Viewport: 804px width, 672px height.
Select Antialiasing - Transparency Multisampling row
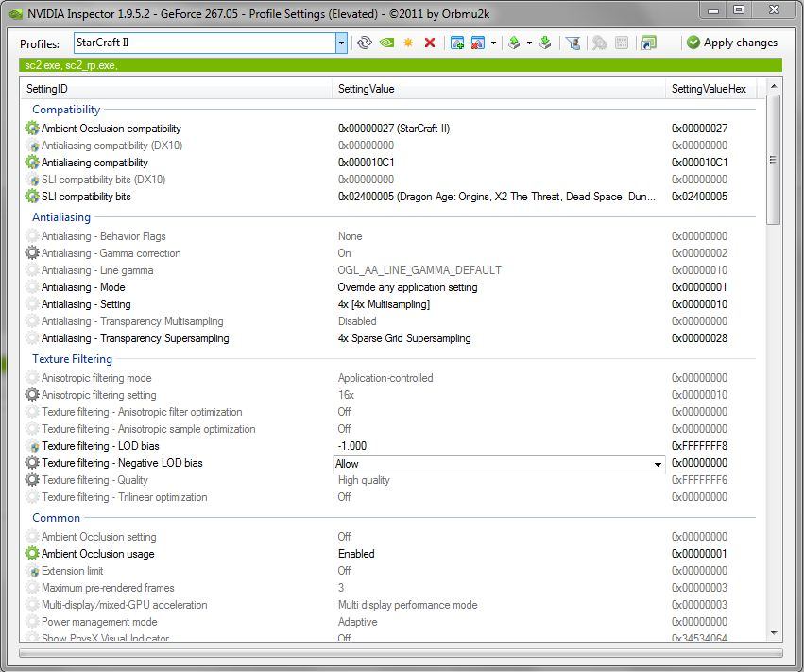tap(389, 321)
